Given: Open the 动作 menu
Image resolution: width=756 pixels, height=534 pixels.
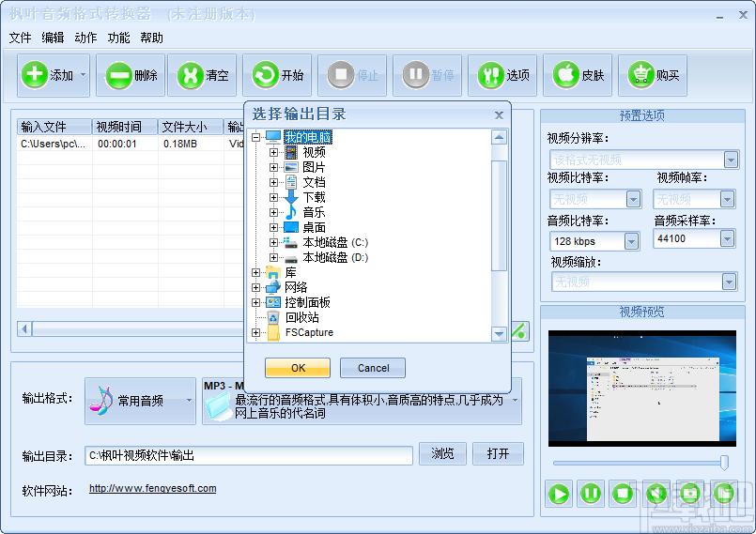Looking at the screenshot, I should point(85,38).
